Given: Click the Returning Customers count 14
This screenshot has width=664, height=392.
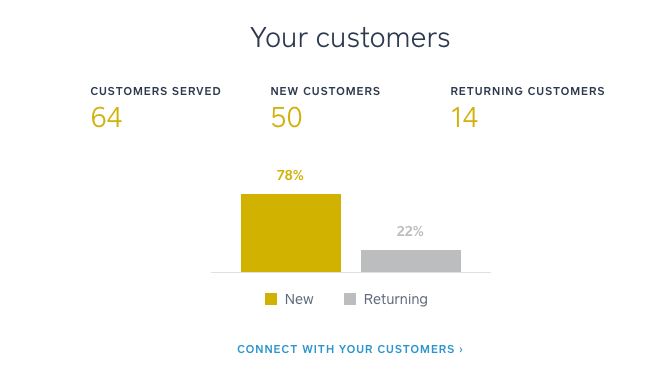Looking at the screenshot, I should [464, 117].
